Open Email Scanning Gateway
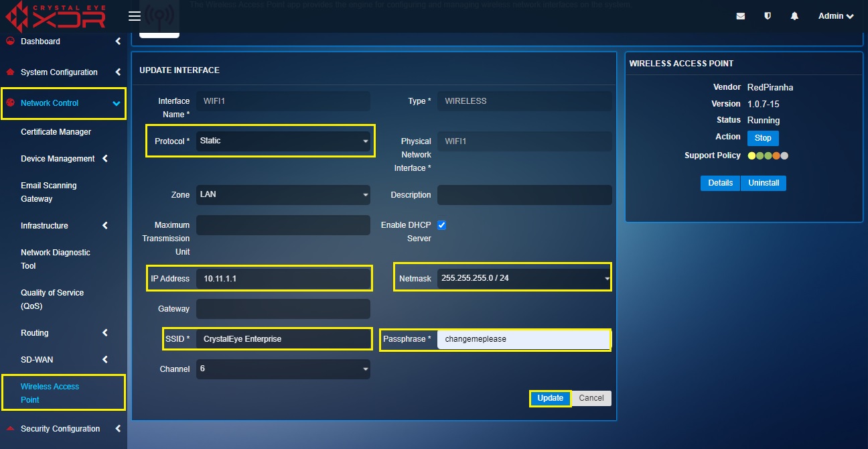Image resolution: width=868 pixels, height=449 pixels. (x=48, y=192)
